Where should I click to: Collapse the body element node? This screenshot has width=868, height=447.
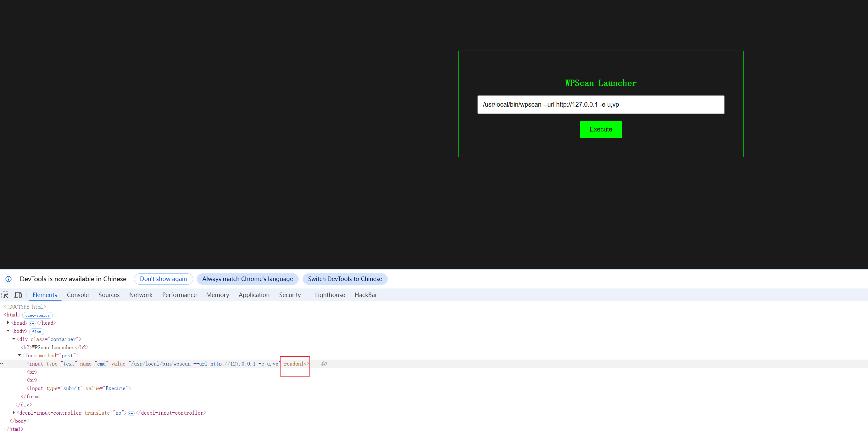8,331
